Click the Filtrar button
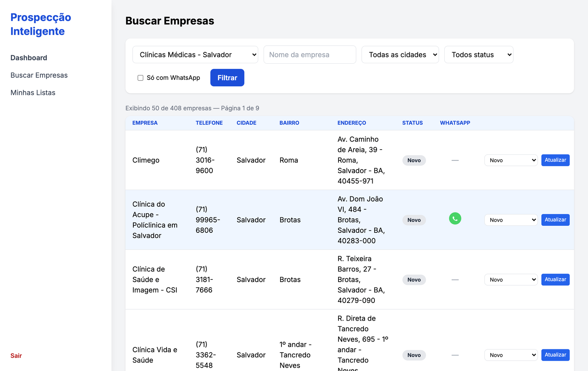Screen dimensions: 588x371 point(227,78)
